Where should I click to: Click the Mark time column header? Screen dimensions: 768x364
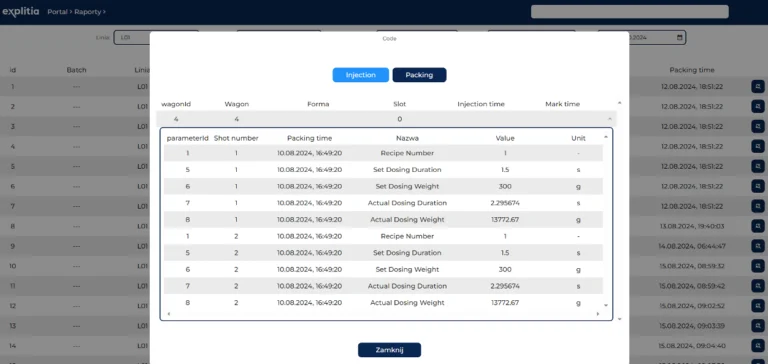click(x=562, y=104)
